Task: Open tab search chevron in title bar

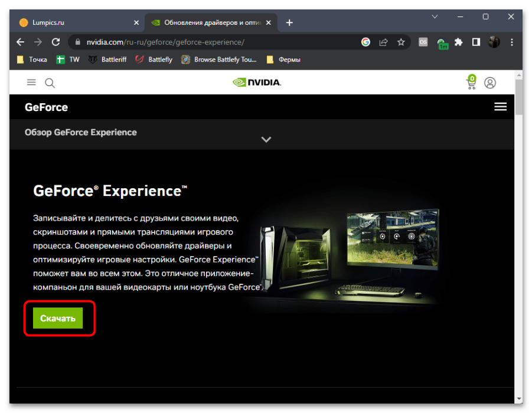Action: coord(435,17)
